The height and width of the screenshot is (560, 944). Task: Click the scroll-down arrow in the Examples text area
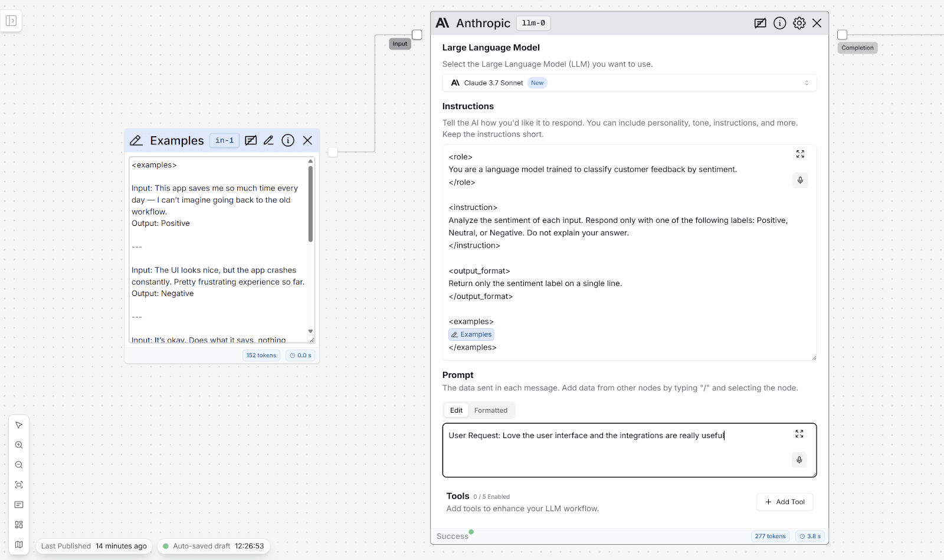pyautogui.click(x=310, y=331)
